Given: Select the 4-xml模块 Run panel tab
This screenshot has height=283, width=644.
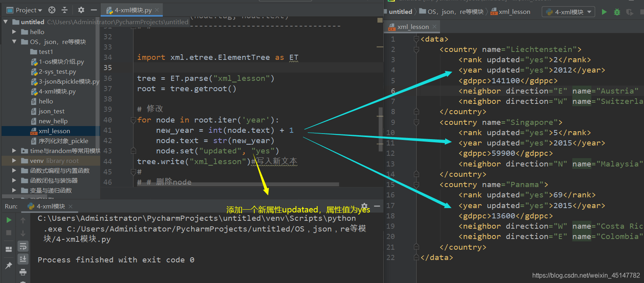Looking at the screenshot, I should [x=50, y=206].
